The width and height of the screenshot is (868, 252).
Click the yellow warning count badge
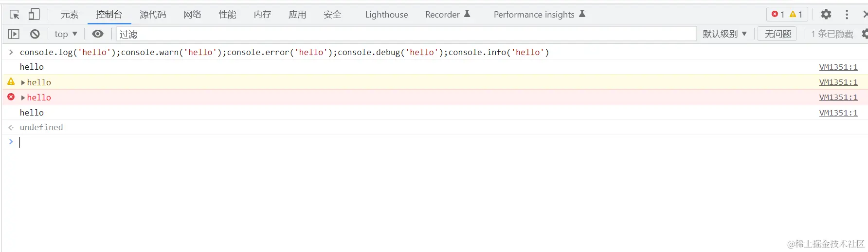pos(796,15)
